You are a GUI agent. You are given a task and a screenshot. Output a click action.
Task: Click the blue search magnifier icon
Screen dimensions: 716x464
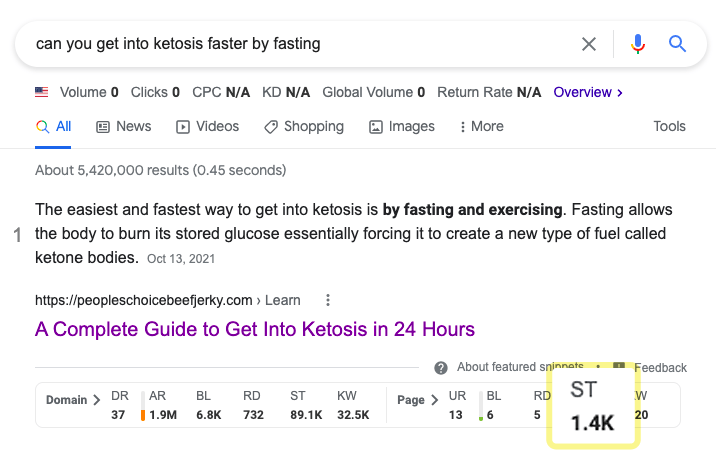coord(677,44)
